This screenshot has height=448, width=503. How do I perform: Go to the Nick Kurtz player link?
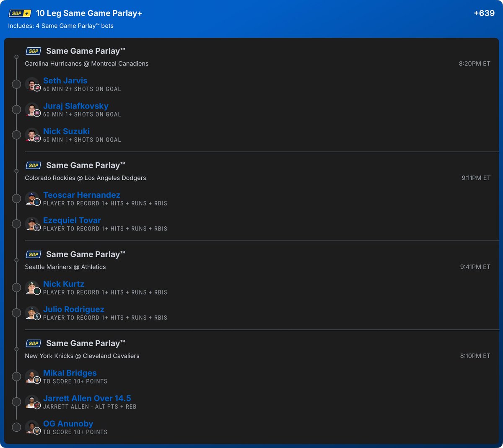(x=64, y=284)
